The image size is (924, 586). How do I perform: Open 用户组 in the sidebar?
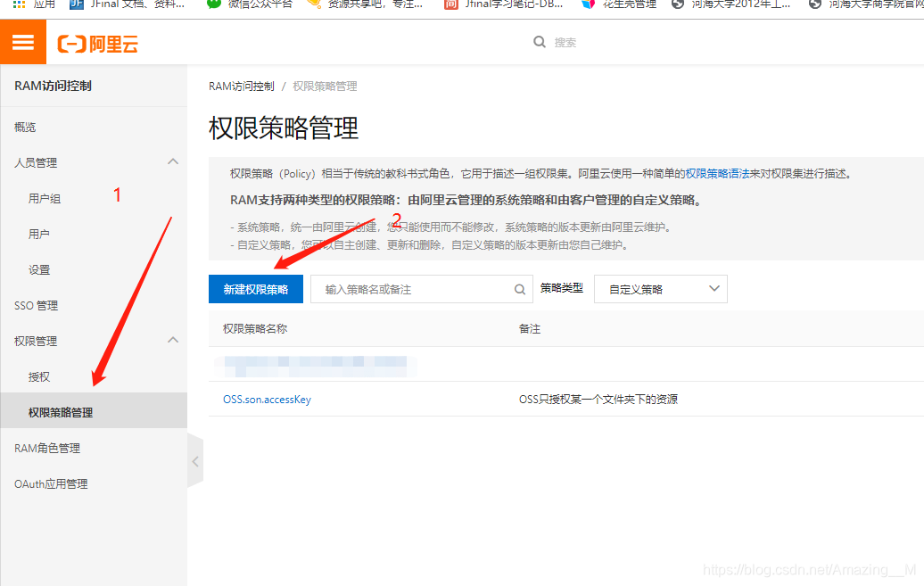[x=45, y=199]
